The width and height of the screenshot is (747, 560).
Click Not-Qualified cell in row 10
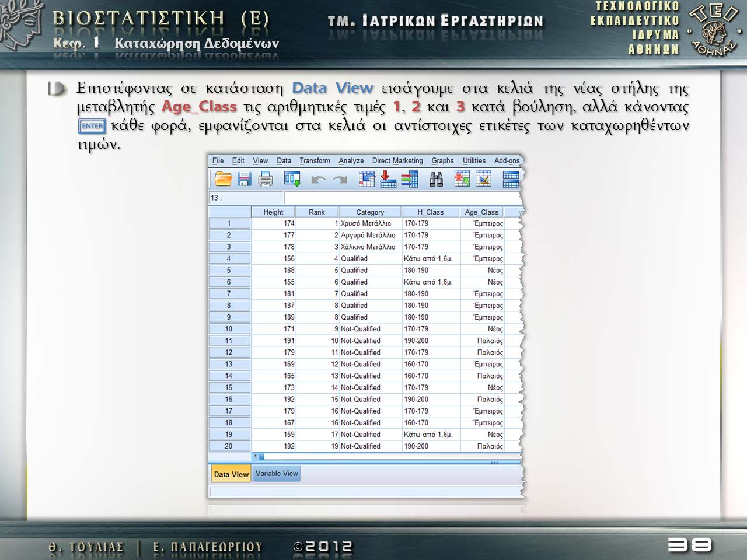click(371, 329)
